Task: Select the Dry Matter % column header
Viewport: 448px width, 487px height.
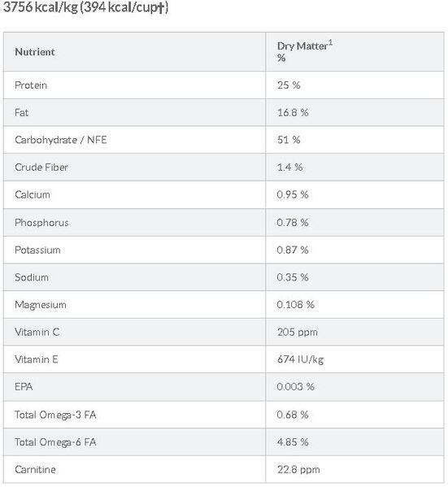Action: (x=304, y=51)
